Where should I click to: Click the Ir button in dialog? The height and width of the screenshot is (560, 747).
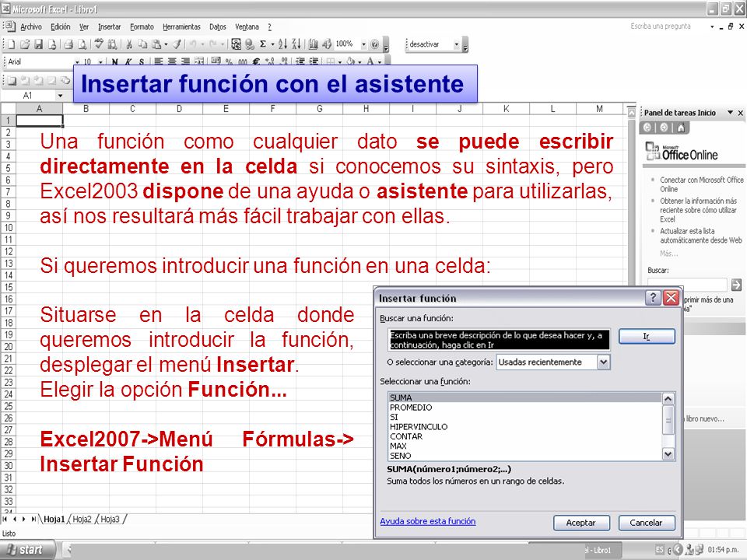coord(647,336)
